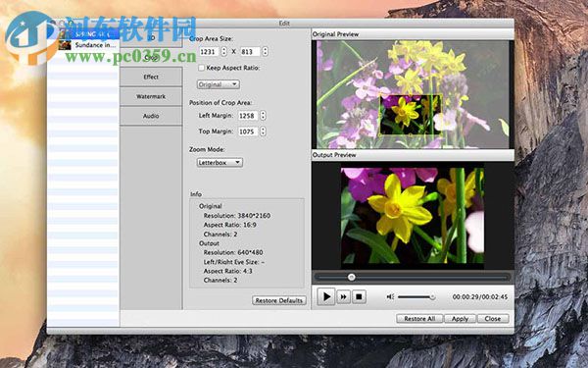Open the Crop tab
The height and width of the screenshot is (368, 588).
[x=151, y=58]
